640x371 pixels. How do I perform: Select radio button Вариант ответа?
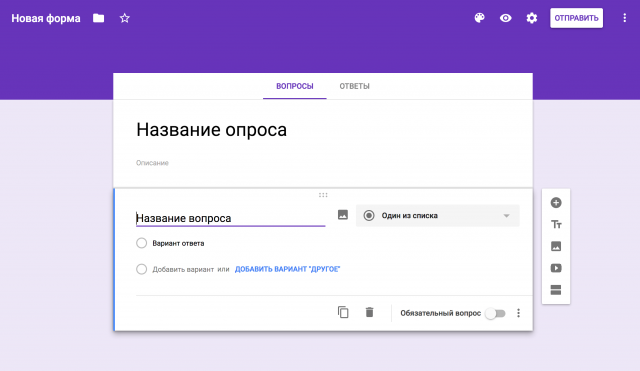point(142,243)
